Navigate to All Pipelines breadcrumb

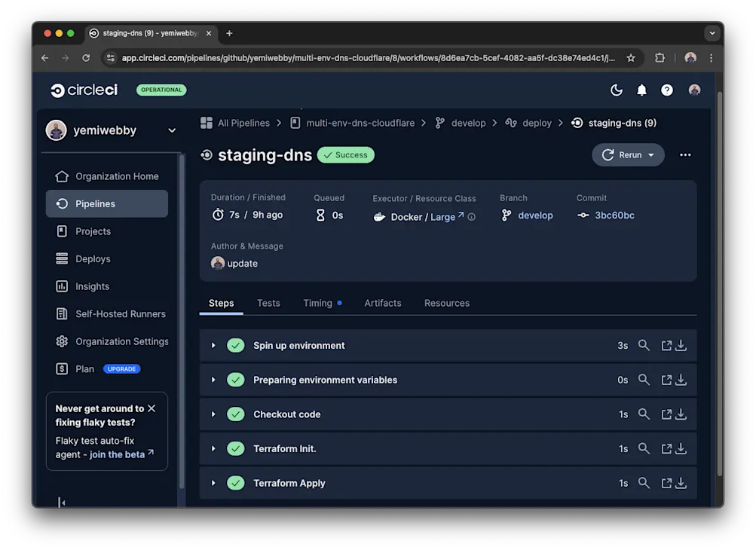(242, 122)
